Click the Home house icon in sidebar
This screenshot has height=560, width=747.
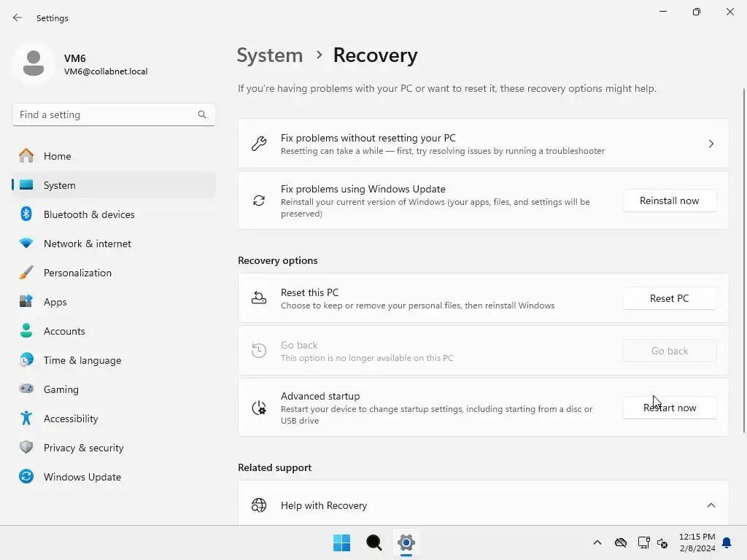pyautogui.click(x=26, y=156)
